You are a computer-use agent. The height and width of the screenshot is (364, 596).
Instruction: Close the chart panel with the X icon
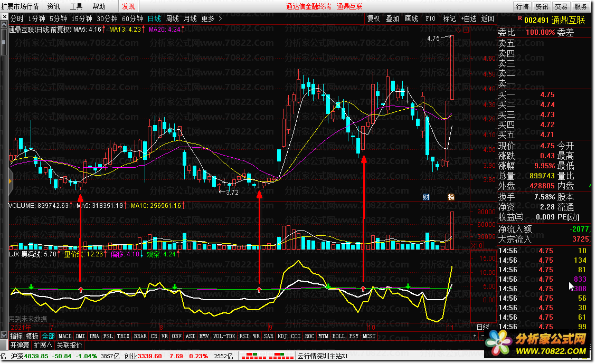pyautogui.click(x=4, y=17)
